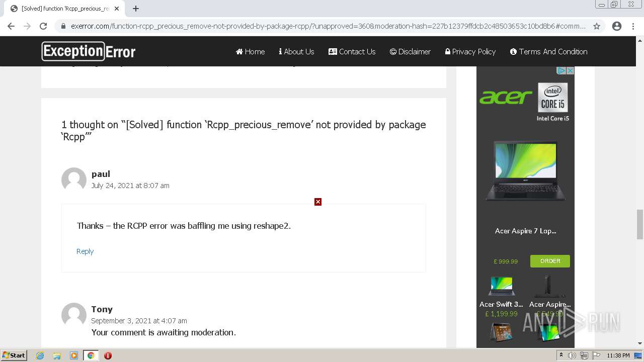Click the page vertical scrollbar thumb
This screenshot has width=644, height=362.
(640, 224)
